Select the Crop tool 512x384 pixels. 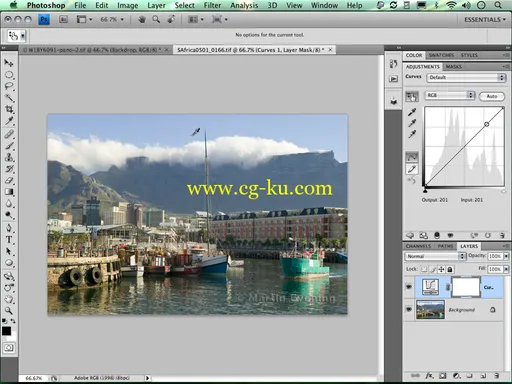click(x=9, y=109)
